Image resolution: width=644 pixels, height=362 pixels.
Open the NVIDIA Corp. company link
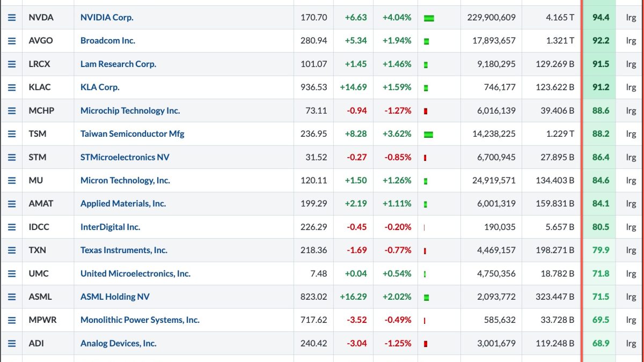(107, 18)
